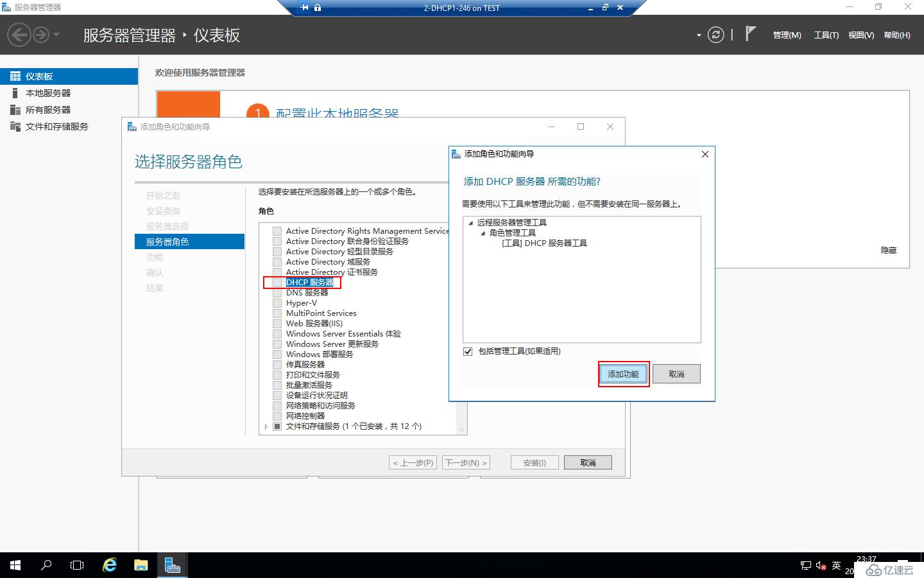Viewport: 924px width, 578px height.
Task: Click the refresh icon in Server Manager header
Action: click(715, 35)
